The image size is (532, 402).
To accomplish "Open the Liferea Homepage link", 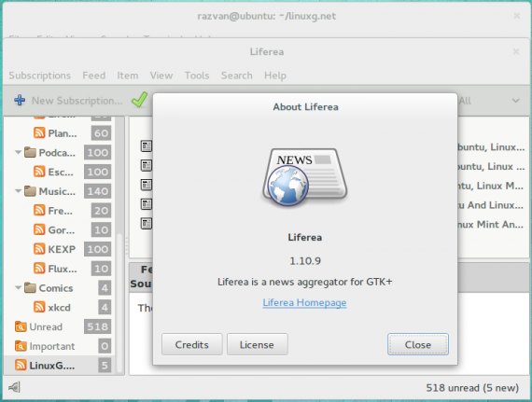I will pyautogui.click(x=304, y=302).
